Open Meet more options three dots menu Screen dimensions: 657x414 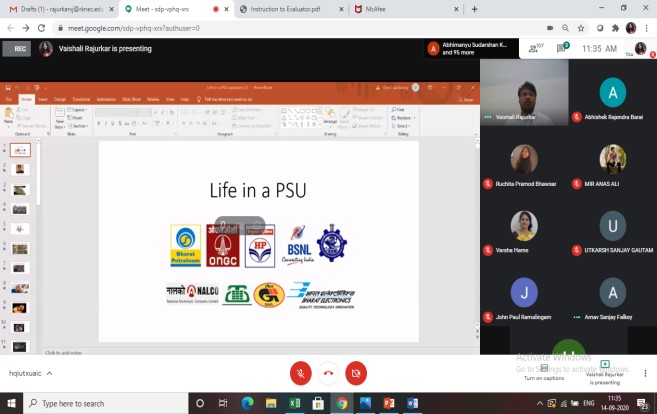coord(645,373)
